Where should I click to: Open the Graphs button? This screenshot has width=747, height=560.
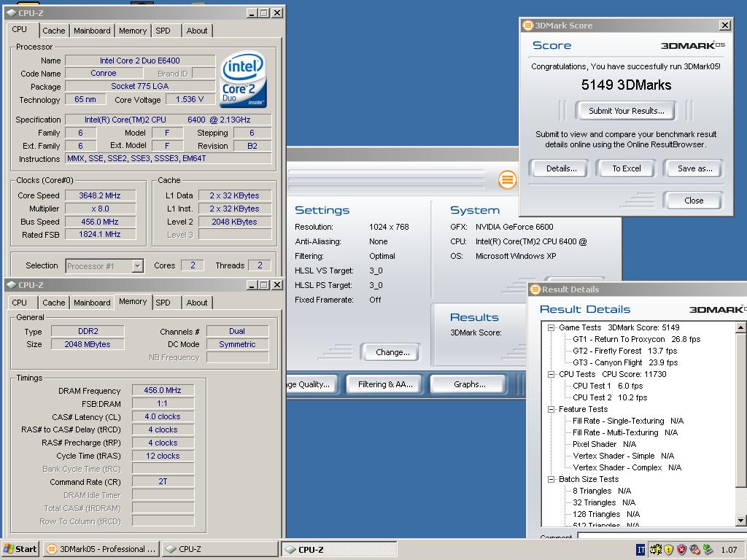(x=469, y=384)
